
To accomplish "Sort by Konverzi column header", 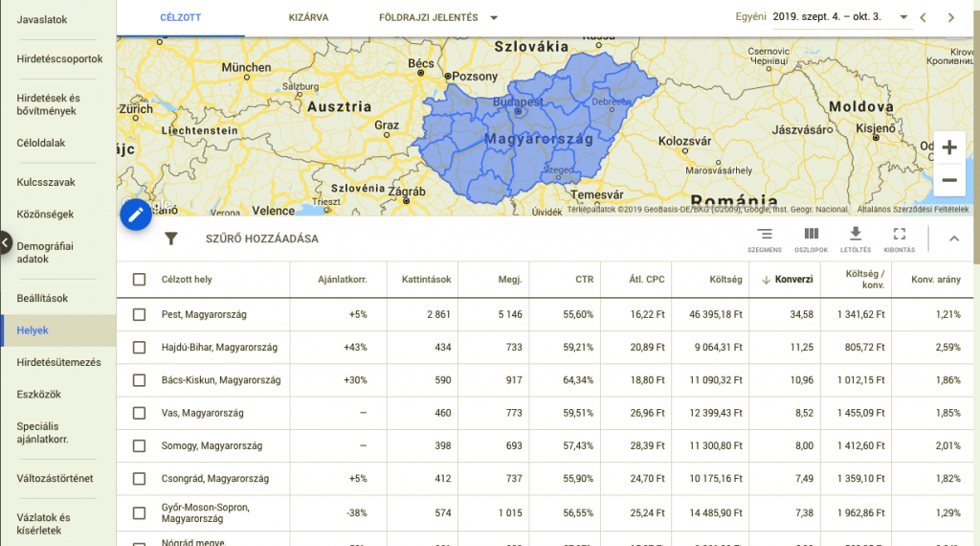I will pos(793,280).
